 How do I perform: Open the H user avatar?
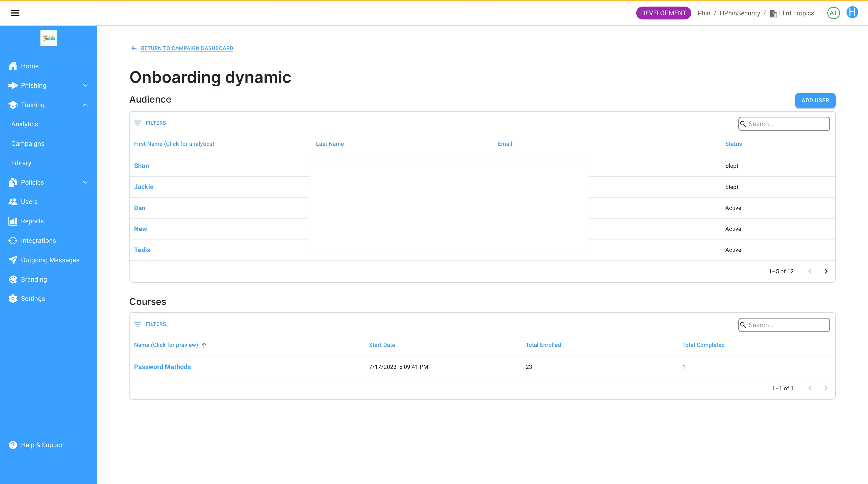coord(852,12)
